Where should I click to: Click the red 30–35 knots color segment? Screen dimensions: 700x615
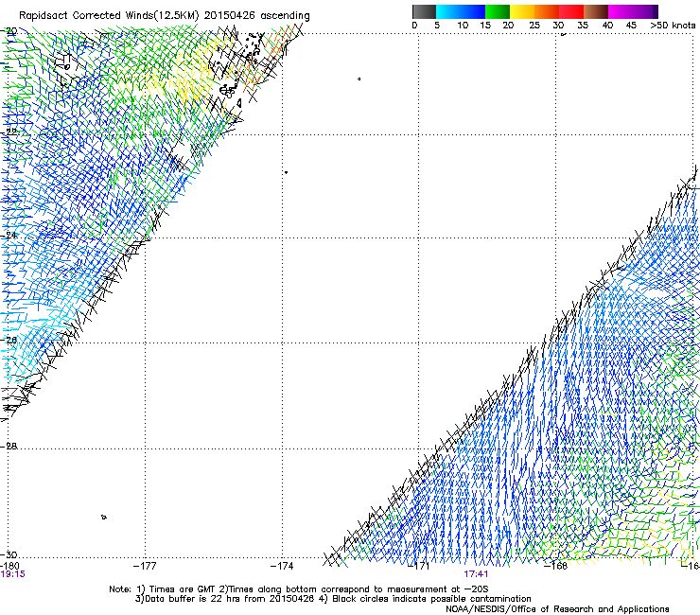point(571,11)
